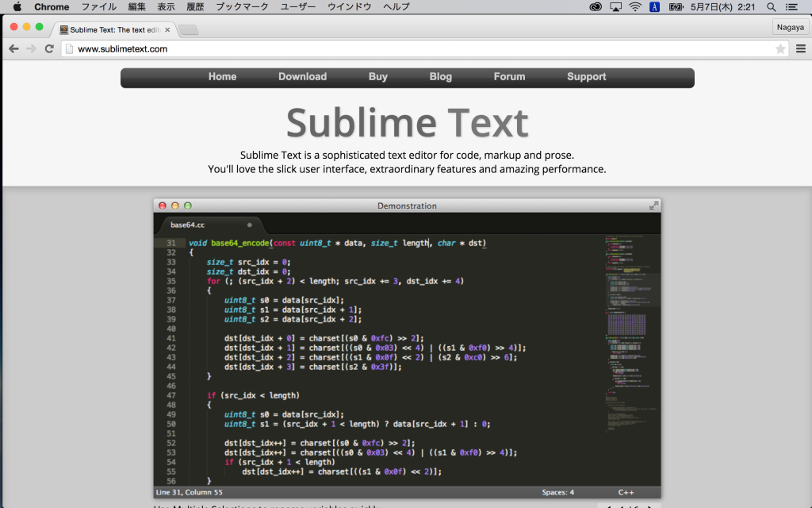Open the ウインドウ menu
812x508 pixels.
coord(349,6)
